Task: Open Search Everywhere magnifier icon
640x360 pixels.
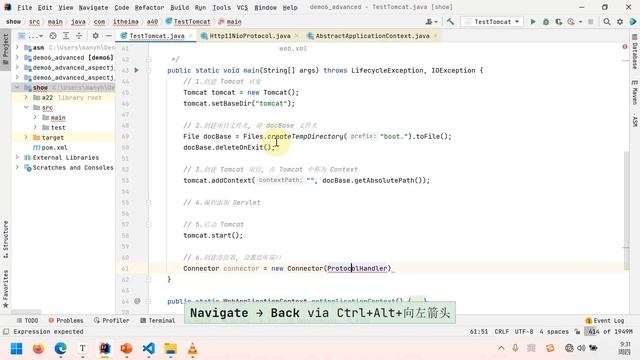Action: click(607, 22)
